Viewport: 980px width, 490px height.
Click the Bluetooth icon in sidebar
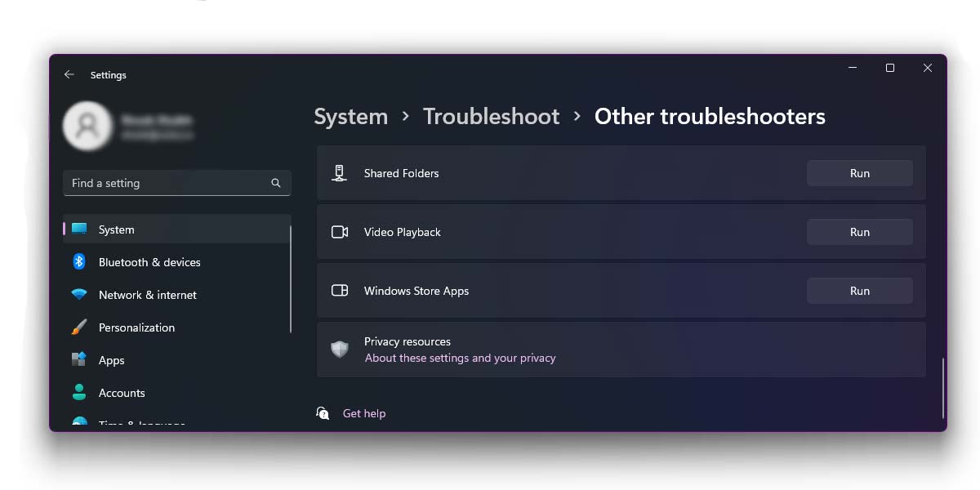tap(79, 261)
